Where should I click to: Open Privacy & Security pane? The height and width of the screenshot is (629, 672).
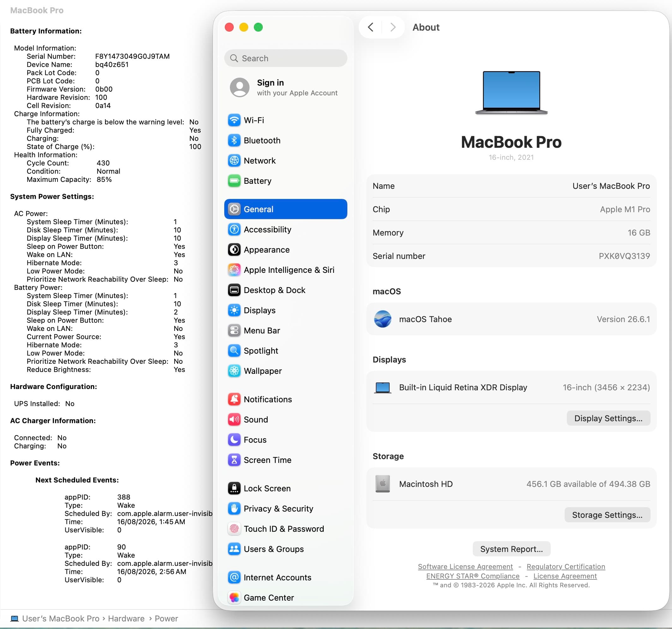pos(285,509)
